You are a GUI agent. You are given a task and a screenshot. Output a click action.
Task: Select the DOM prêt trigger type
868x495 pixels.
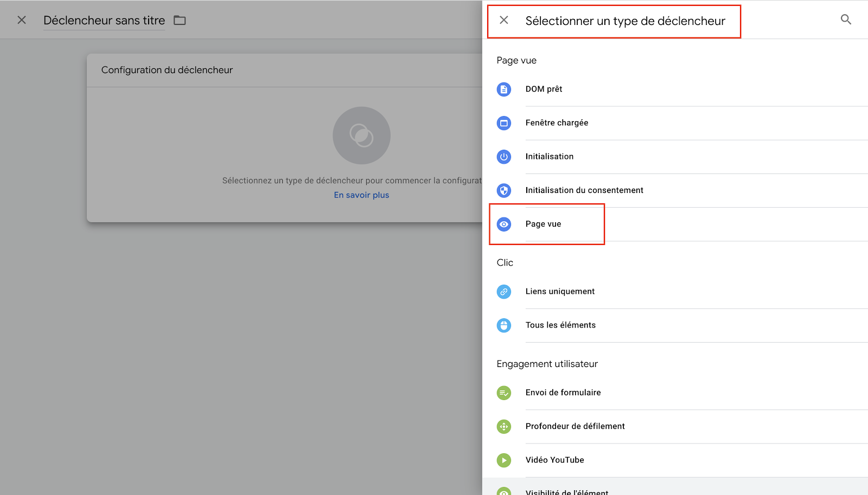pyautogui.click(x=675, y=89)
